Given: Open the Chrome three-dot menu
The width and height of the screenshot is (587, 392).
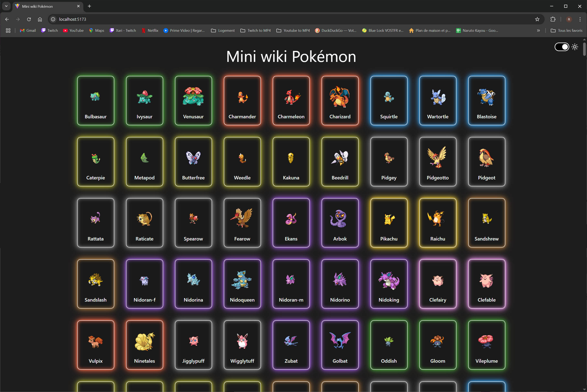Looking at the screenshot, I should coord(580,19).
